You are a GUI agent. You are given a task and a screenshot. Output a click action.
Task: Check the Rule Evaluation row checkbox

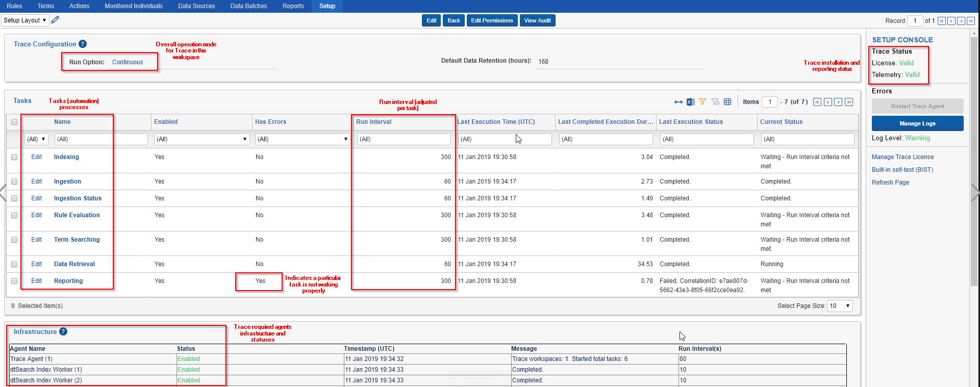(x=14, y=215)
